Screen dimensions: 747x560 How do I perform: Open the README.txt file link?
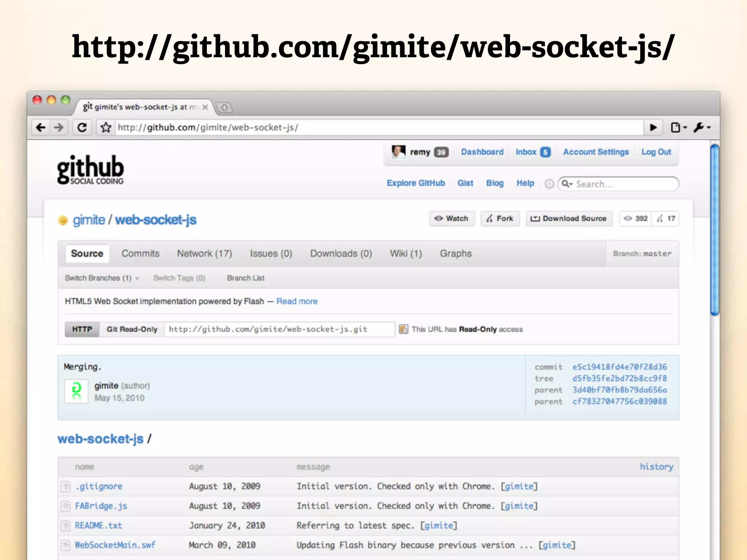[98, 525]
